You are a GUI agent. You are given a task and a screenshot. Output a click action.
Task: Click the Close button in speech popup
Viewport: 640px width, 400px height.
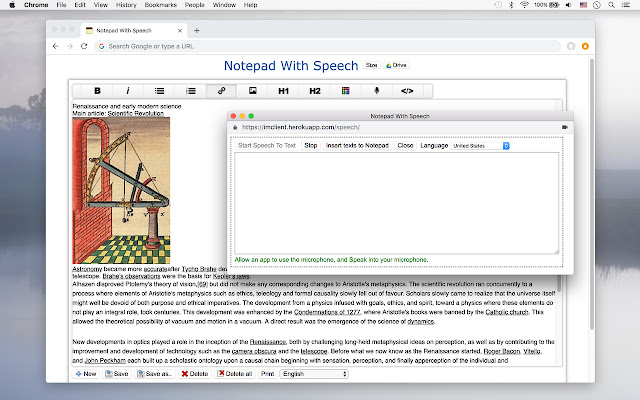405,145
